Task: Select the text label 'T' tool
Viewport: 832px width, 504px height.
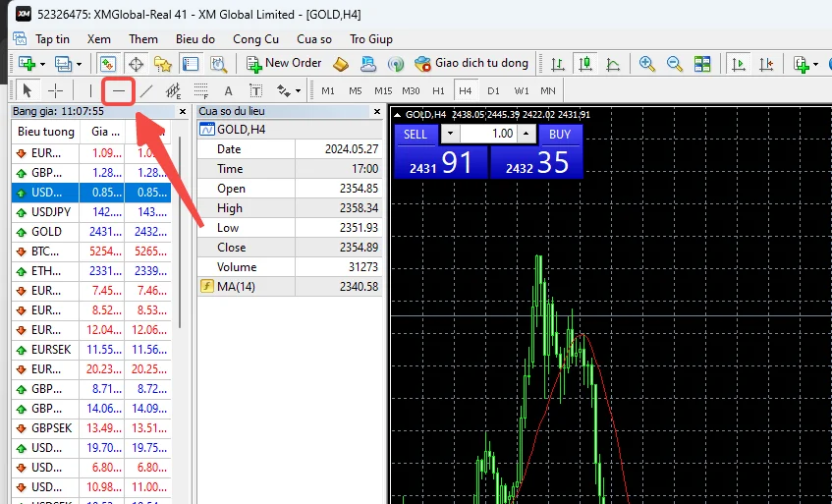Action: point(255,91)
